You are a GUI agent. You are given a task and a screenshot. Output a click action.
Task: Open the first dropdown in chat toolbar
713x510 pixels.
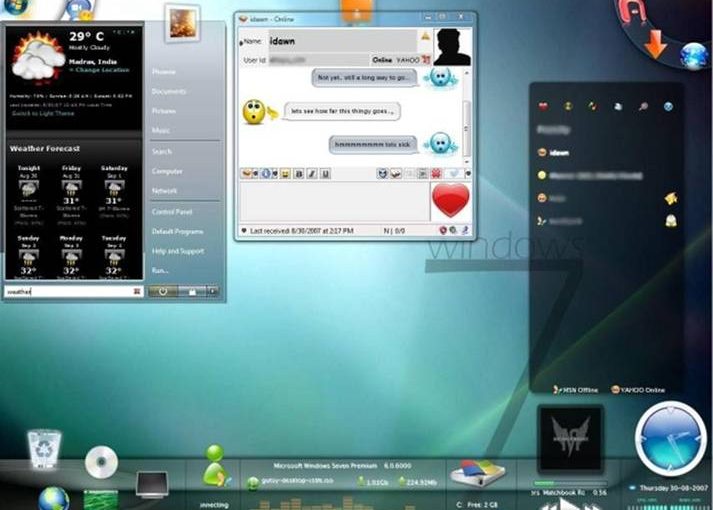pyautogui.click(x=249, y=174)
